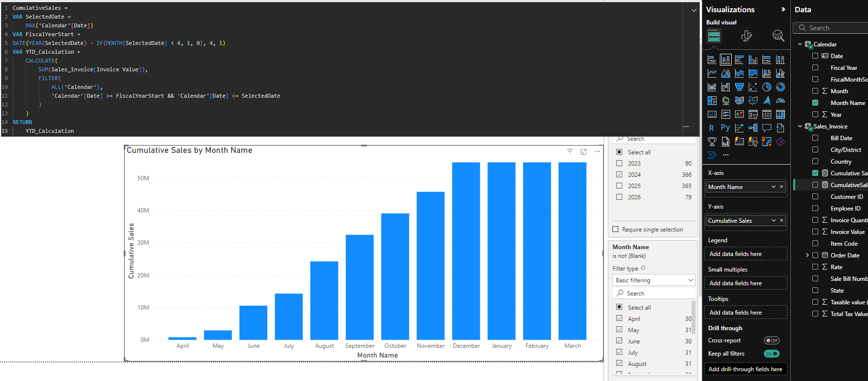Select the Funnel visual
Viewport: 868px width, 381px height.
point(739,87)
